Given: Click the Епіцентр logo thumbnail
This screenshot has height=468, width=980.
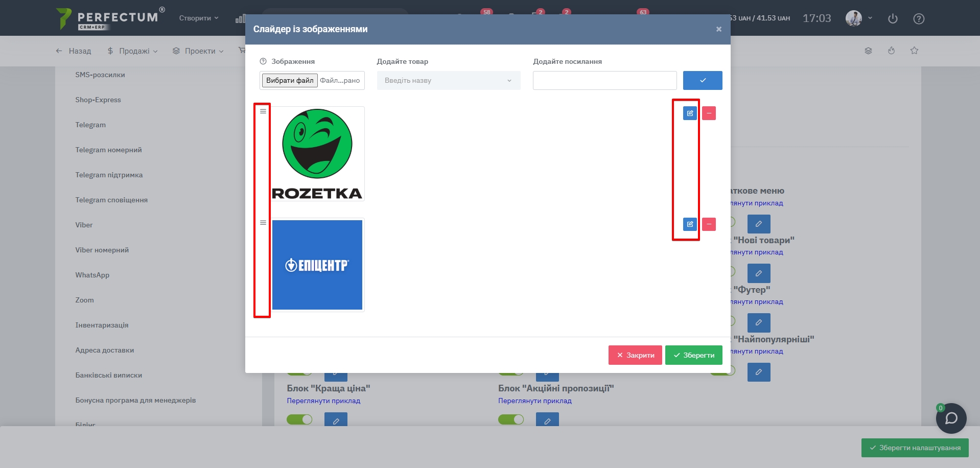Looking at the screenshot, I should 317,265.
